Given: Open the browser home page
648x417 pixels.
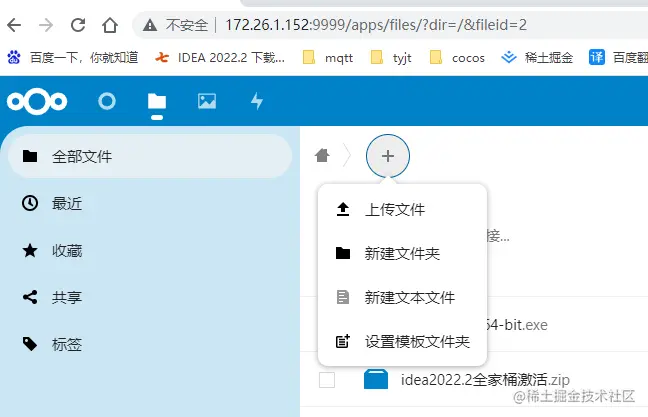Looking at the screenshot, I should (x=110, y=25).
